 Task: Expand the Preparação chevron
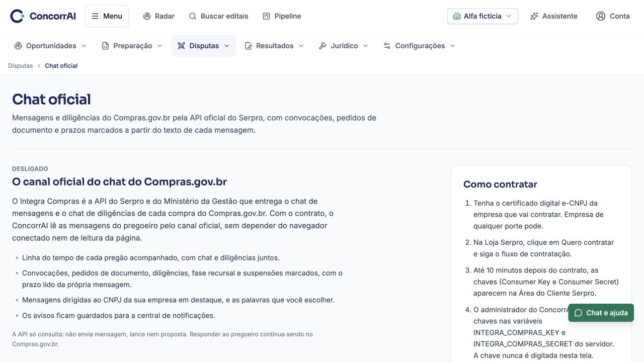coord(159,46)
